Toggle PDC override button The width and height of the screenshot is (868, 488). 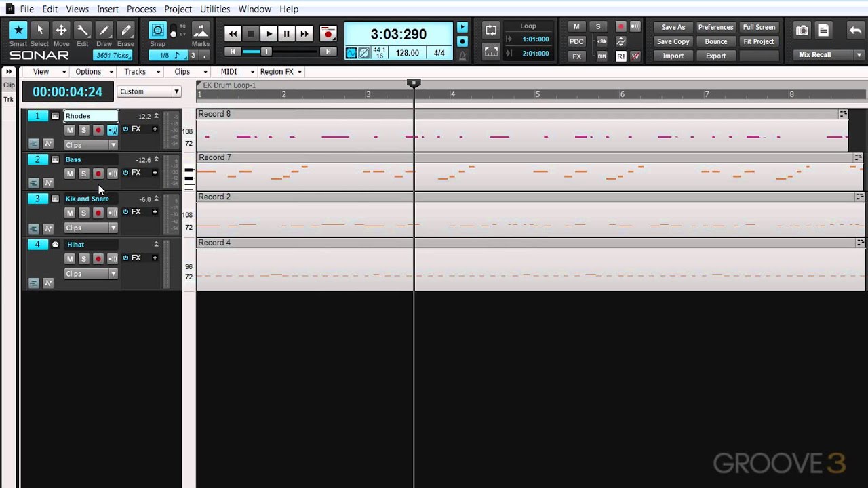tap(576, 41)
